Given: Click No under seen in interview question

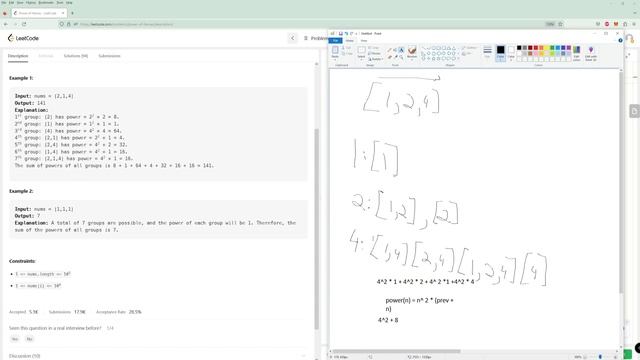Looking at the screenshot, I should coord(29,339).
